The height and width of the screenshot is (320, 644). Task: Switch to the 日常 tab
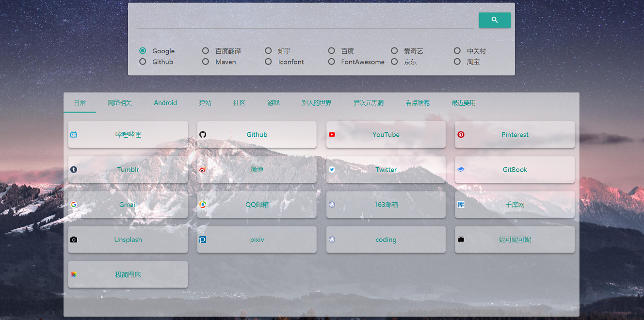click(x=80, y=103)
